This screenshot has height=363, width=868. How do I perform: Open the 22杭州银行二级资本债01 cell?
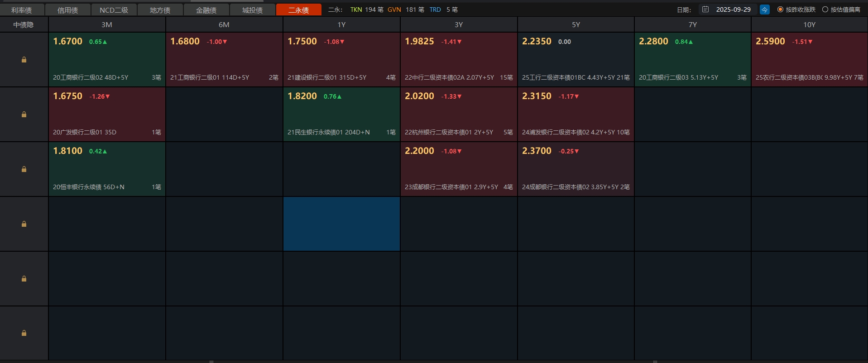click(459, 114)
